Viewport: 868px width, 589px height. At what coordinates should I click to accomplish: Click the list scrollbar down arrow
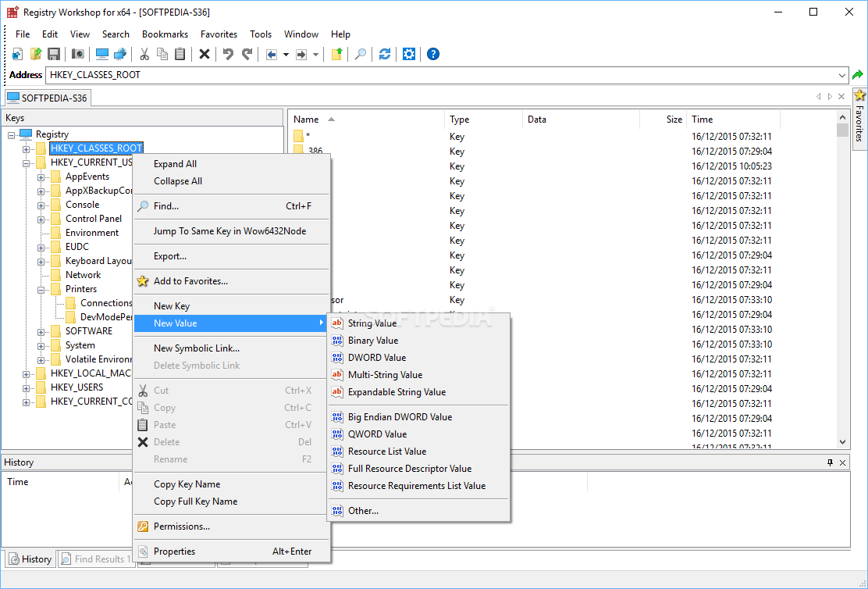[x=842, y=442]
